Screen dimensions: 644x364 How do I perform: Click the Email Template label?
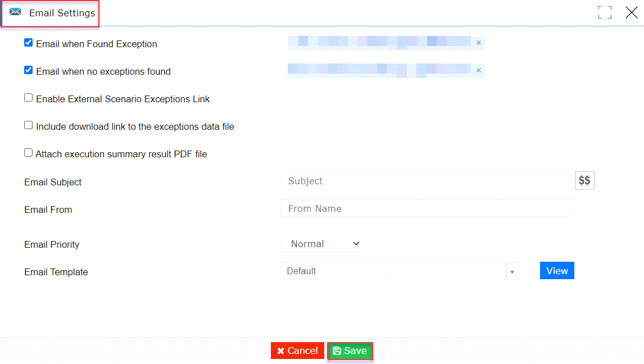pos(56,272)
